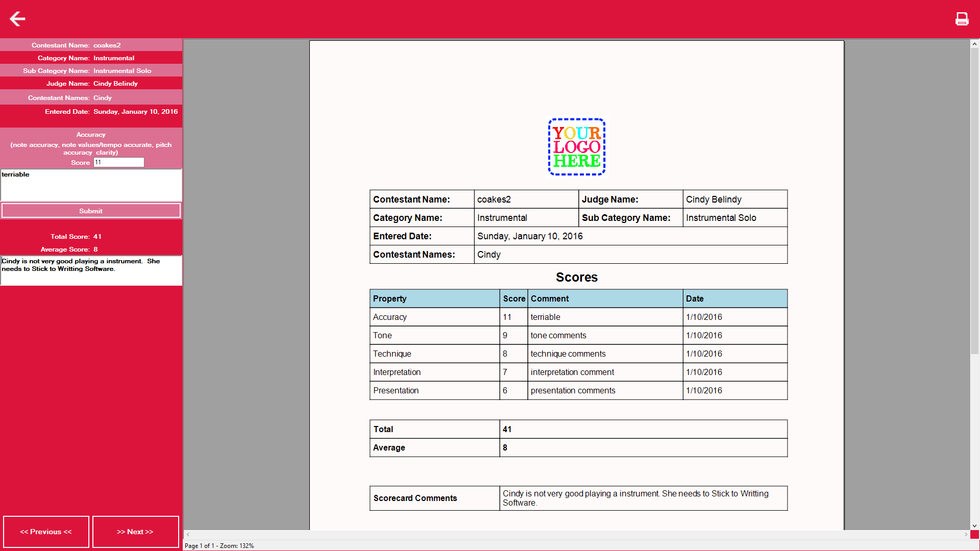
Task: Click 'Sunday, January 10, 2016' in the report
Action: [530, 236]
